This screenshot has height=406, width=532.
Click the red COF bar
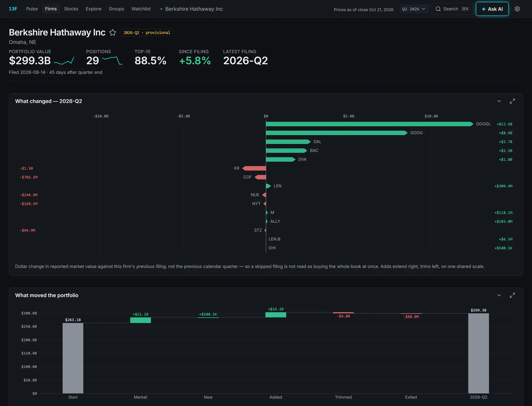[x=260, y=177]
